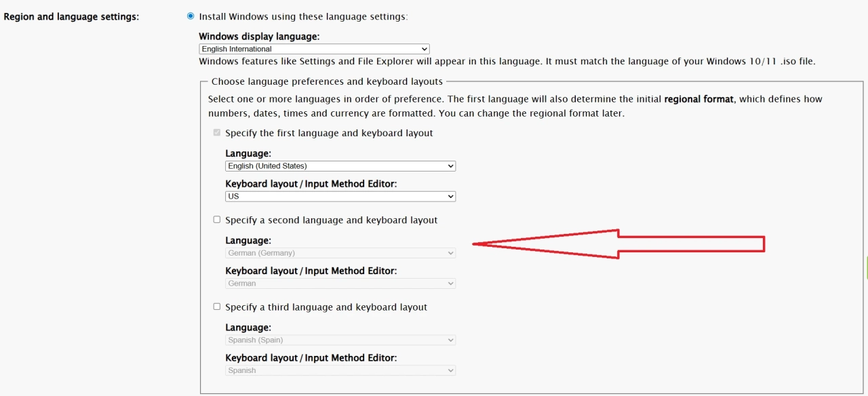Enable the third language checkbox
Viewport: 868px width, 396px height.
coord(217,306)
